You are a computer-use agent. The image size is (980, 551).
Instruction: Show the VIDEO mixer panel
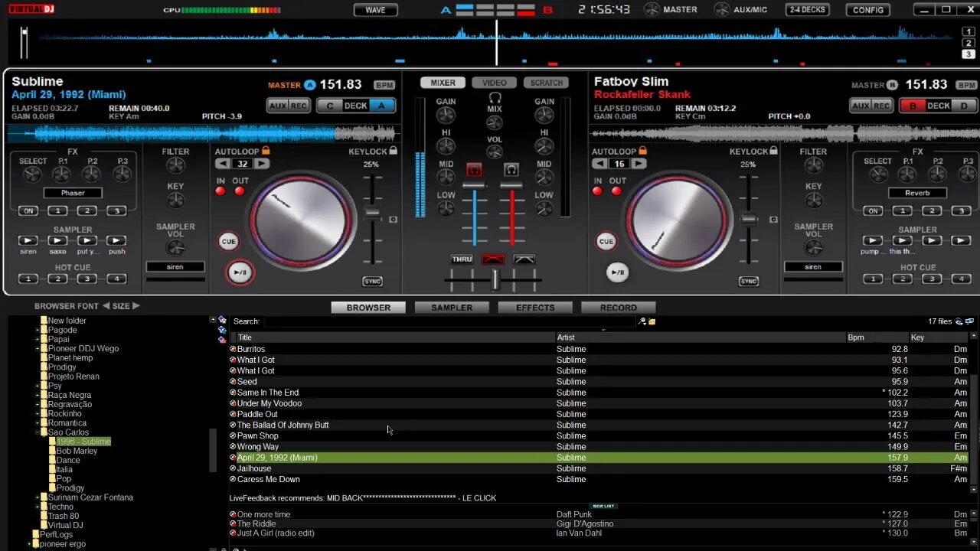coord(494,83)
